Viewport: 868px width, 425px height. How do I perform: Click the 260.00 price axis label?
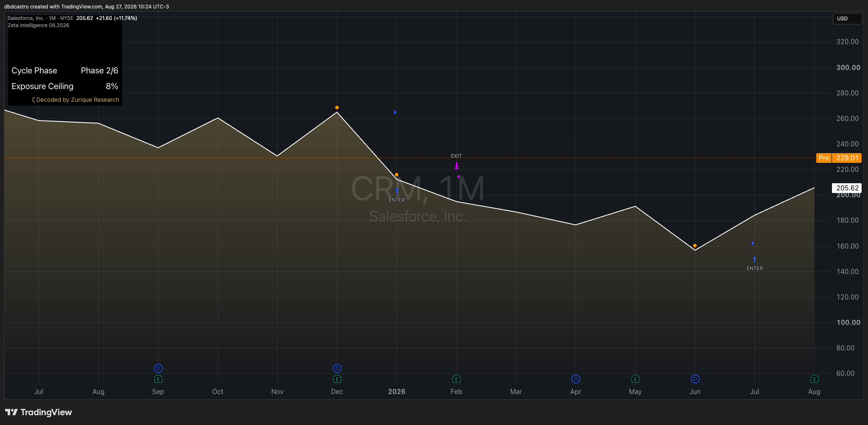coord(848,118)
